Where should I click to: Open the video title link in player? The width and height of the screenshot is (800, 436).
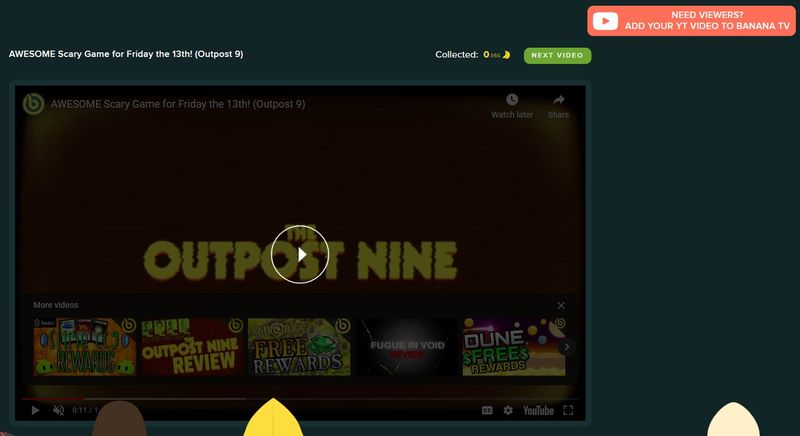point(178,104)
